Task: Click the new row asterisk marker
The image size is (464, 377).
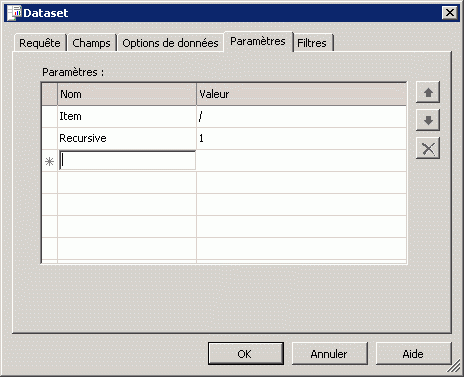Action: [x=50, y=162]
